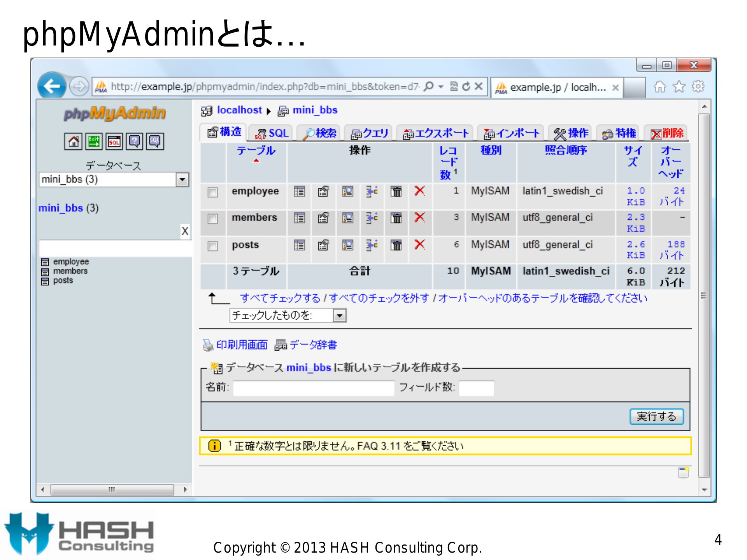This screenshot has width=747, height=560.
Task: Click browser Favorites star icon
Action: click(679, 86)
